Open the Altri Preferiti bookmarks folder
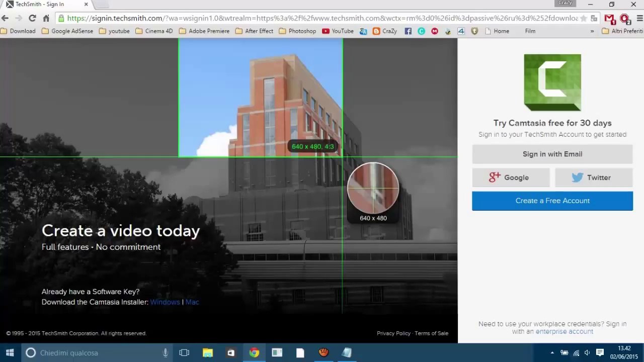644x362 pixels. pos(623,31)
